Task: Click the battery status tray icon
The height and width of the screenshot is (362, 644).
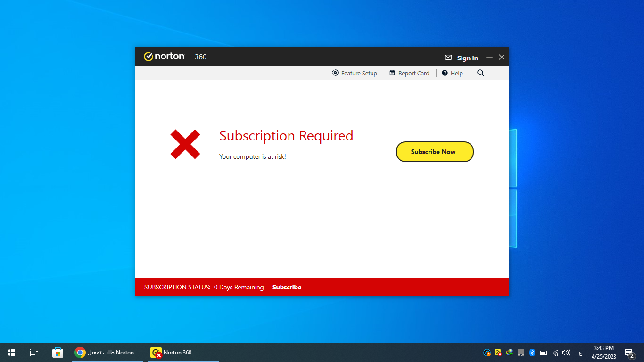Action: (544, 353)
